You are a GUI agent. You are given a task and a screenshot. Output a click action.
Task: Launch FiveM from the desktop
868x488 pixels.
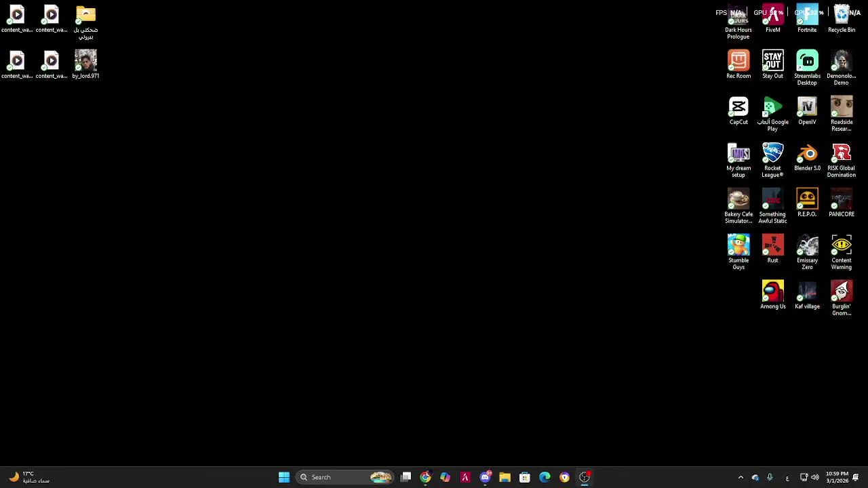pos(772,19)
